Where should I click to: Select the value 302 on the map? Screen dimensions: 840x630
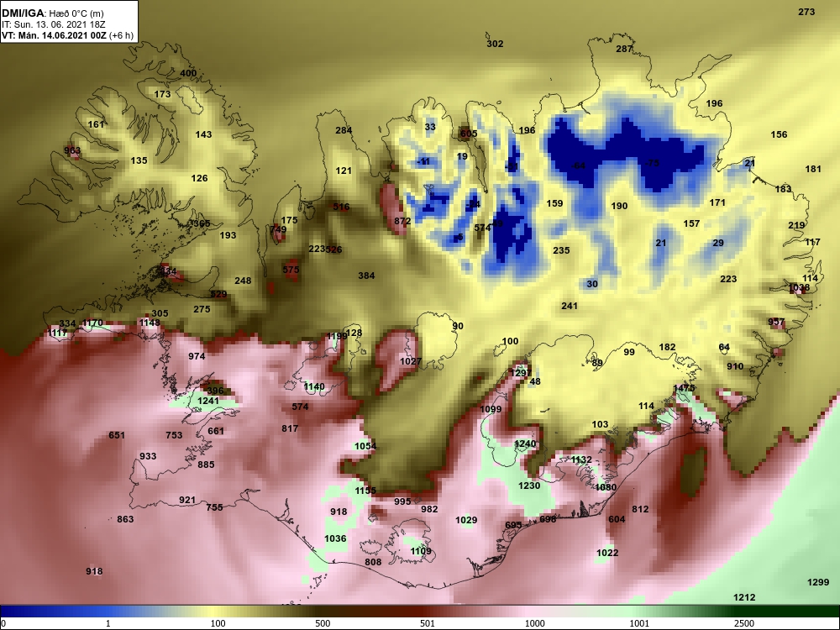pyautogui.click(x=495, y=44)
